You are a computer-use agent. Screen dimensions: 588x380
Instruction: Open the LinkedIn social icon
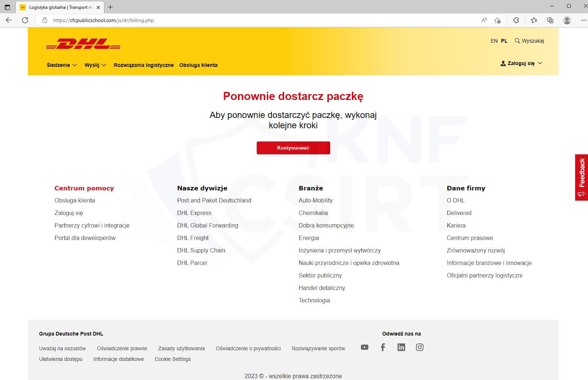click(401, 347)
